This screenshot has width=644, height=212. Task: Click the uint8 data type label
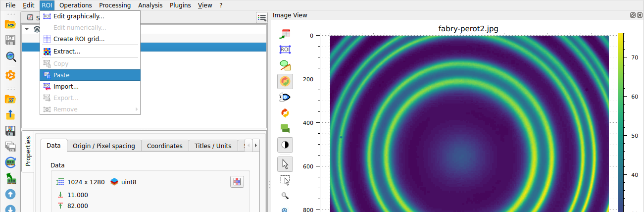pyautogui.click(x=129, y=182)
